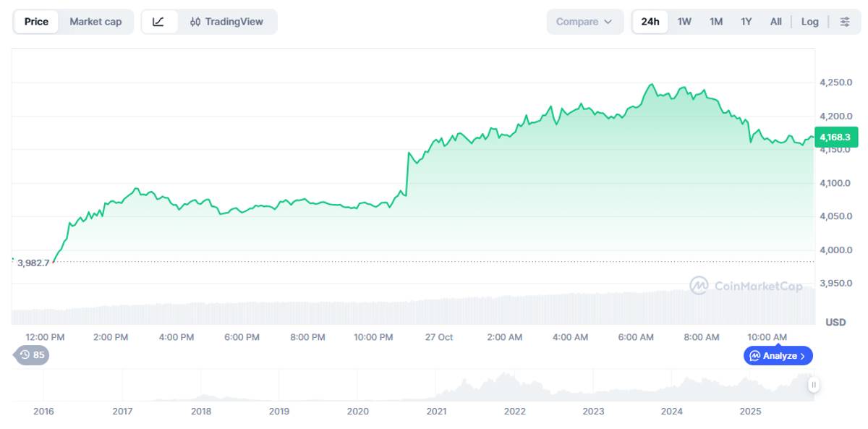Click the Analyze button
Screen dimensions: 868x429
tap(778, 356)
